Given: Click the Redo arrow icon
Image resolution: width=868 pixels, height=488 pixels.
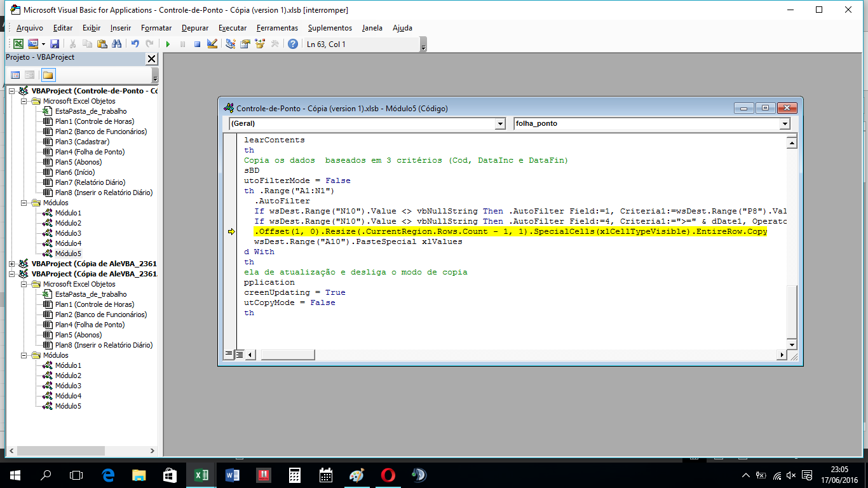Looking at the screenshot, I should coord(149,44).
